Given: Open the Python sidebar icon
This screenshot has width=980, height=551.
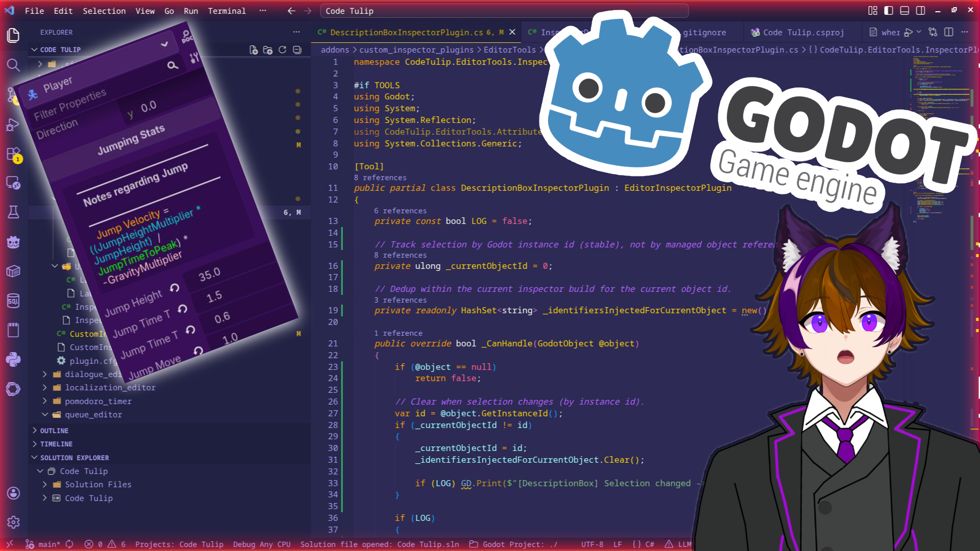Looking at the screenshot, I should (13, 360).
